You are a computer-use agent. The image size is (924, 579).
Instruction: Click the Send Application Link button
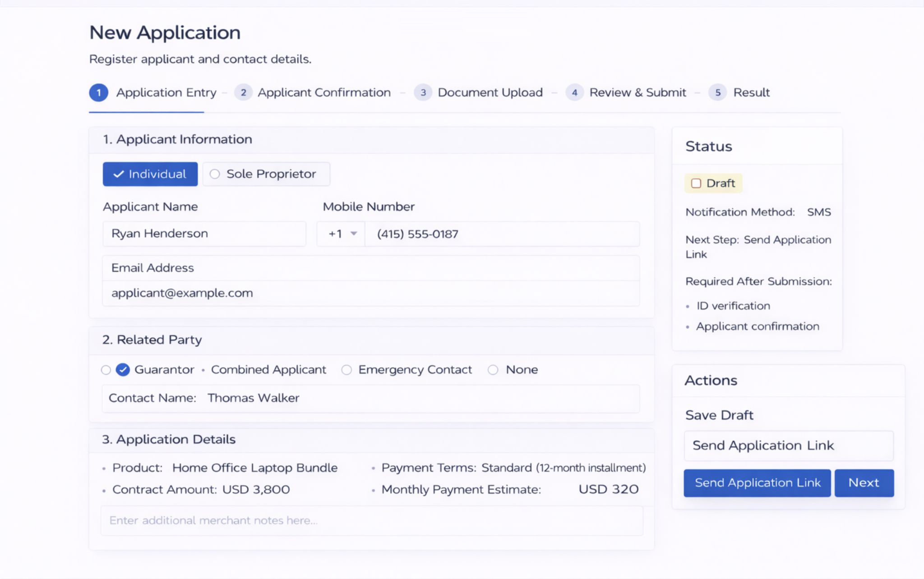[757, 482]
